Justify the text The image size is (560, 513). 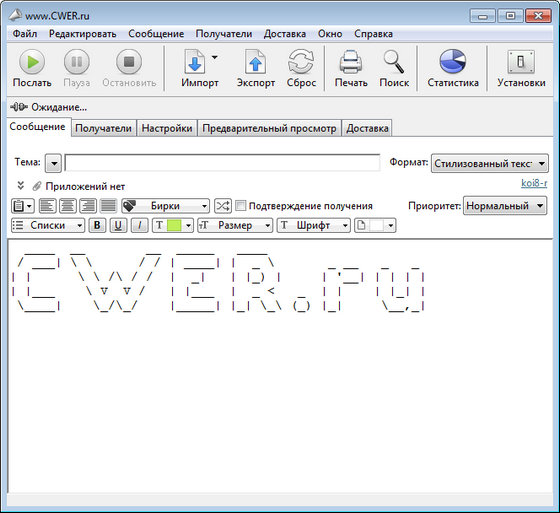point(108,206)
